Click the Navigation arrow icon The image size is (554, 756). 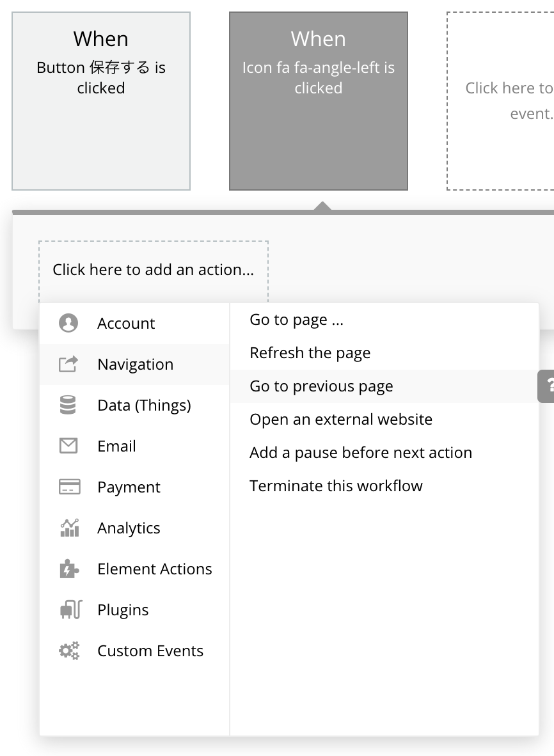tap(68, 364)
